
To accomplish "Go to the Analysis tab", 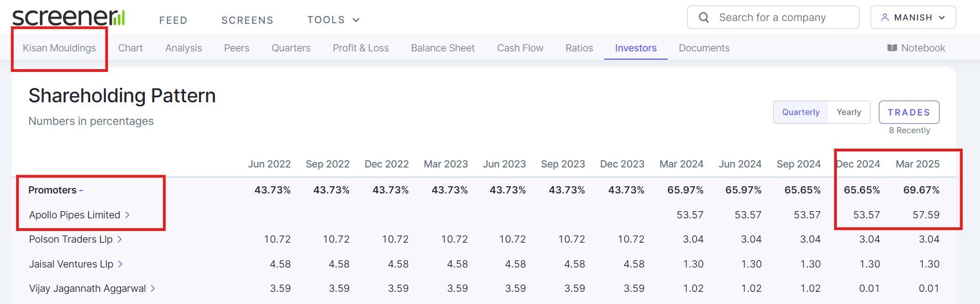I will pyautogui.click(x=184, y=48).
